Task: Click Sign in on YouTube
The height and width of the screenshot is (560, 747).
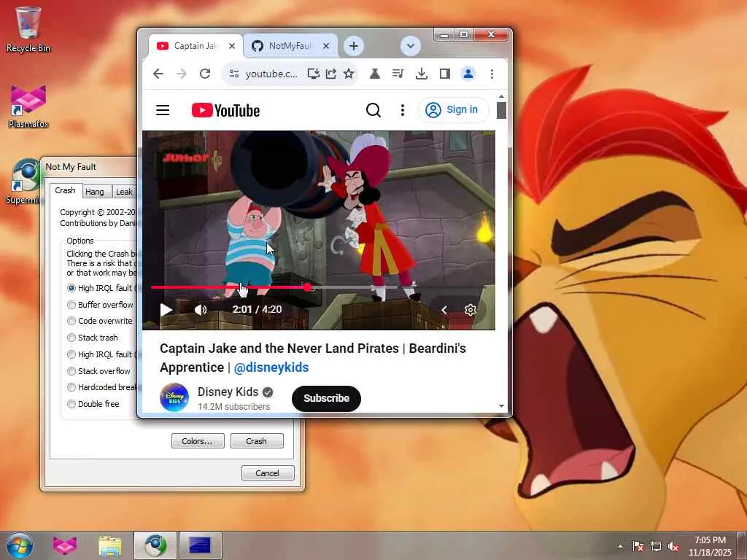Action: pyautogui.click(x=453, y=110)
